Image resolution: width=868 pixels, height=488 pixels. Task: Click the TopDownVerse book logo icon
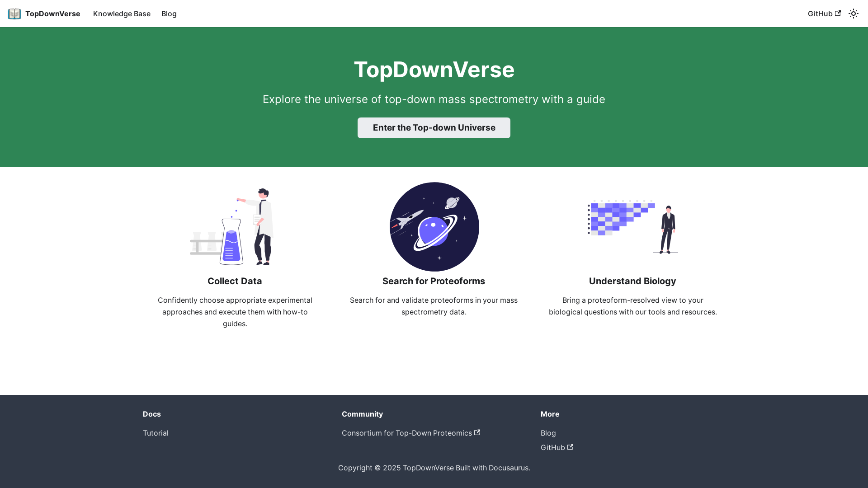(14, 14)
